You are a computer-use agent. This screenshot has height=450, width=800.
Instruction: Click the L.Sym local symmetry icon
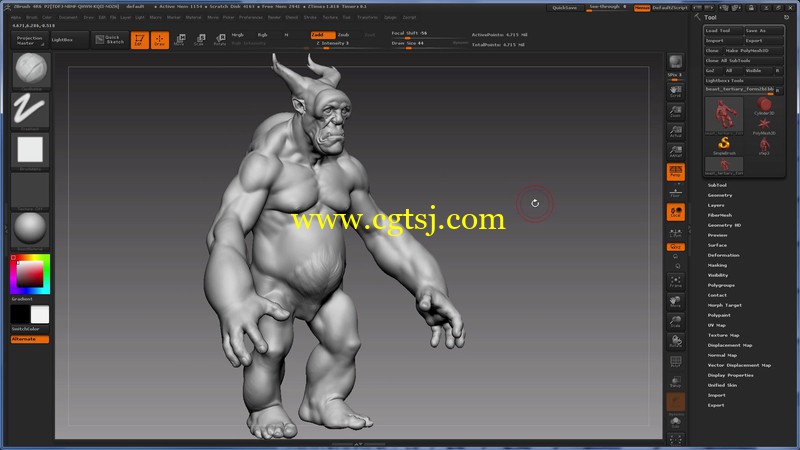tap(676, 233)
